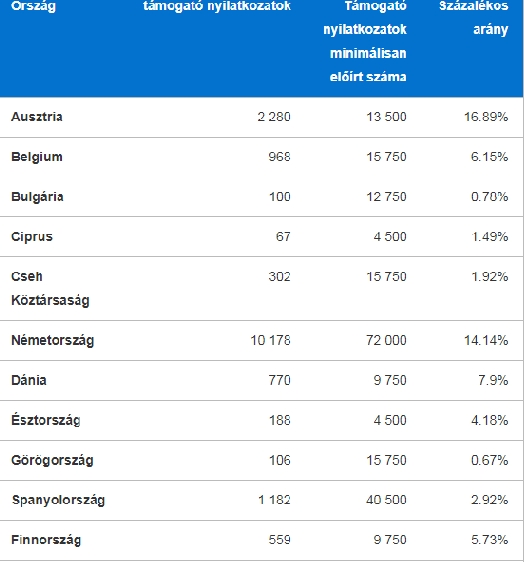Select the támogató nyilatkozatok column header
Viewport: 524px width, 562px height.
click(217, 6)
